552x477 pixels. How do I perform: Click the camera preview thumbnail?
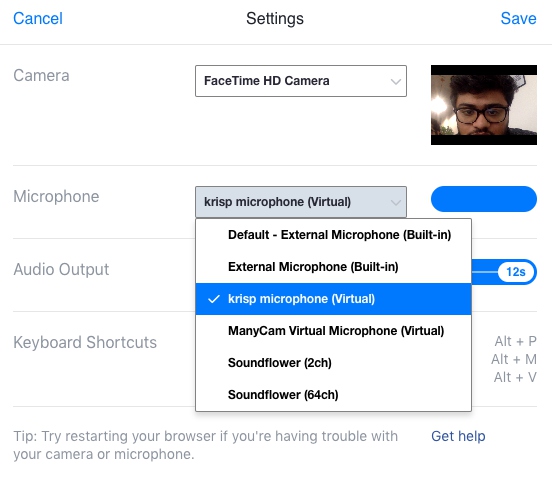(484, 105)
